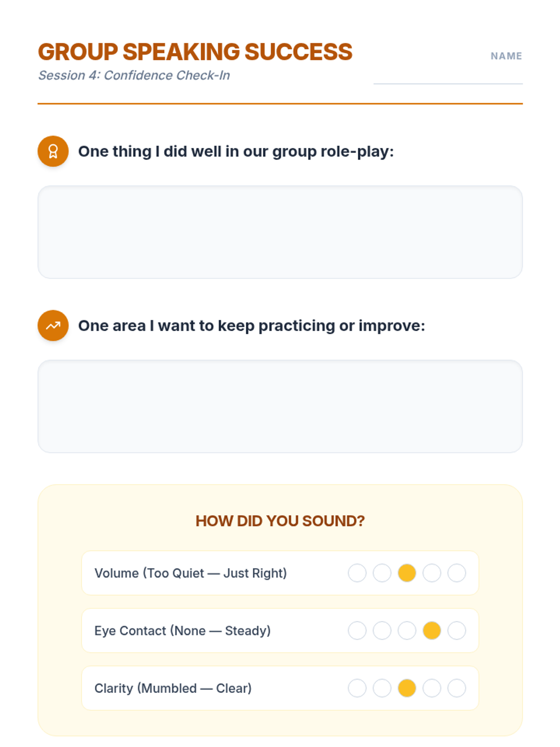Select fifth Volume circle (Just Right)

pyautogui.click(x=456, y=573)
